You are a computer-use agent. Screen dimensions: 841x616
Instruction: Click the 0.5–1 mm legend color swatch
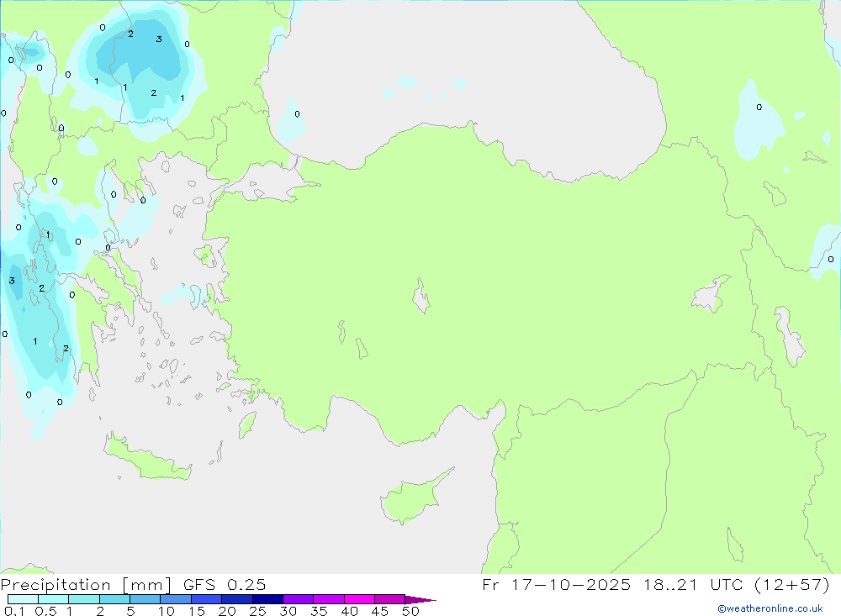coord(53,599)
